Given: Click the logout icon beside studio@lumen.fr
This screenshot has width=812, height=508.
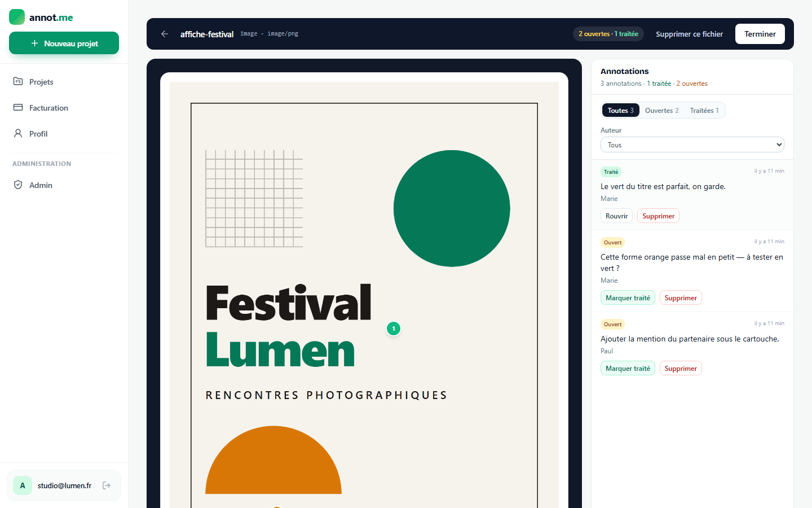Looking at the screenshot, I should pyautogui.click(x=107, y=485).
